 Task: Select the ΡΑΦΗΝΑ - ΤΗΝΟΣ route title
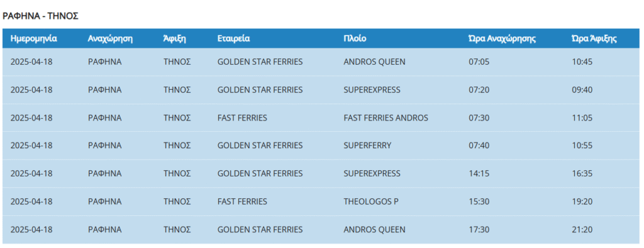click(40, 16)
